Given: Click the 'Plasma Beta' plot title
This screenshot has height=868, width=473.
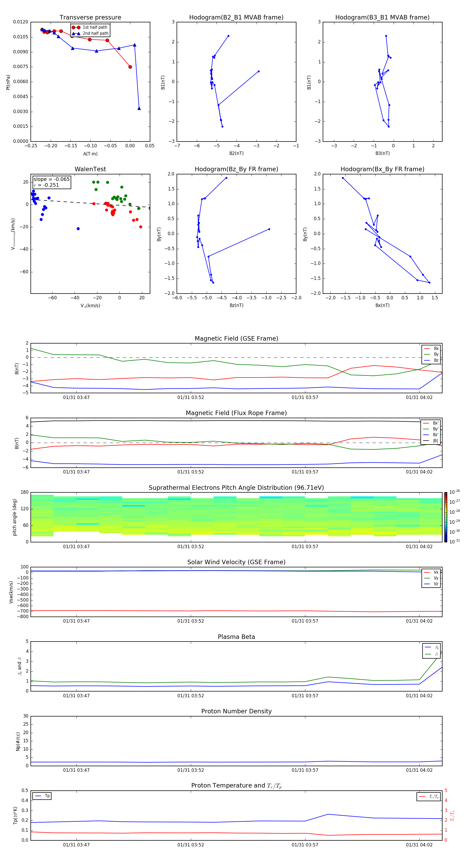Looking at the screenshot, I should point(236,637).
